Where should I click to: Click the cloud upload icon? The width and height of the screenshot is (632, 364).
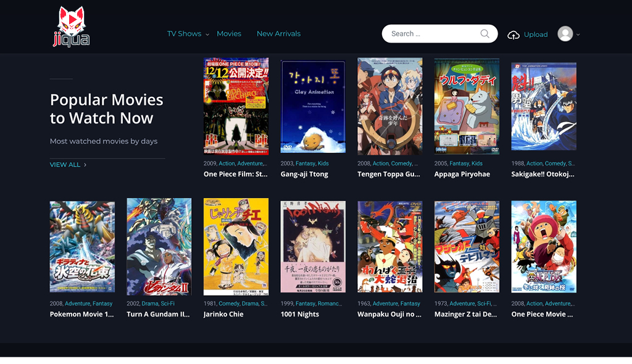513,35
